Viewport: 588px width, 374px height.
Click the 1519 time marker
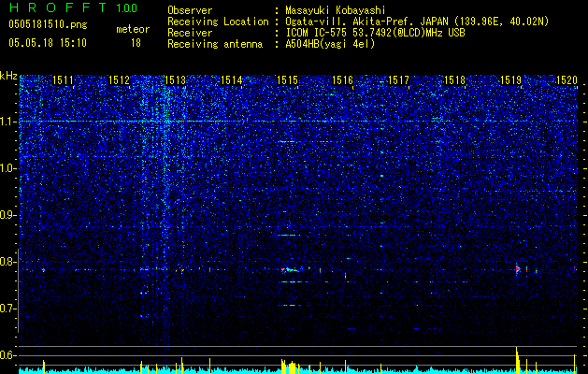click(x=510, y=79)
